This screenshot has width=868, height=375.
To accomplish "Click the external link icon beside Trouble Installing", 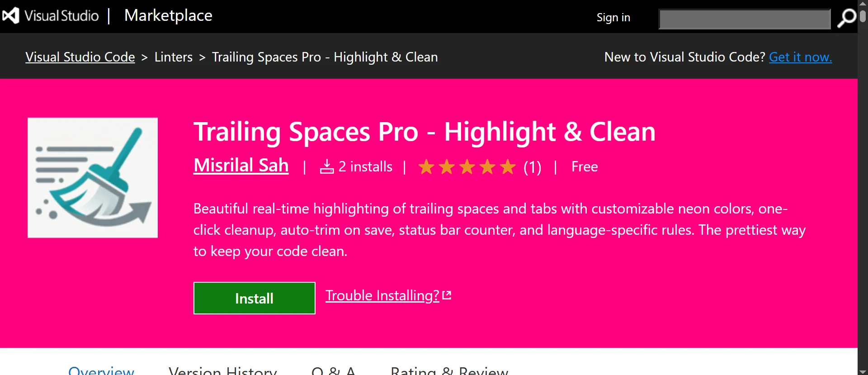I will [x=446, y=294].
